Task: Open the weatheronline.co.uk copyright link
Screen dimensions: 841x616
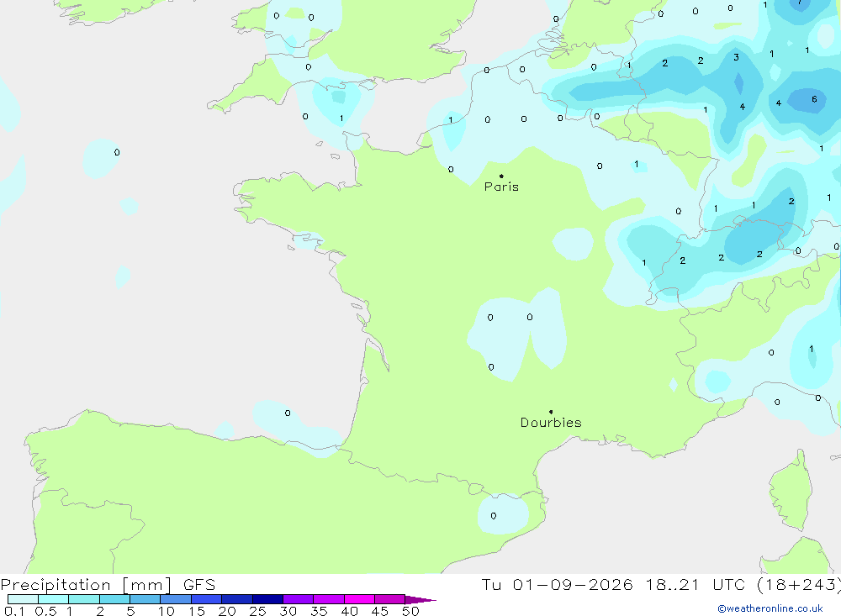Action: 770,608
